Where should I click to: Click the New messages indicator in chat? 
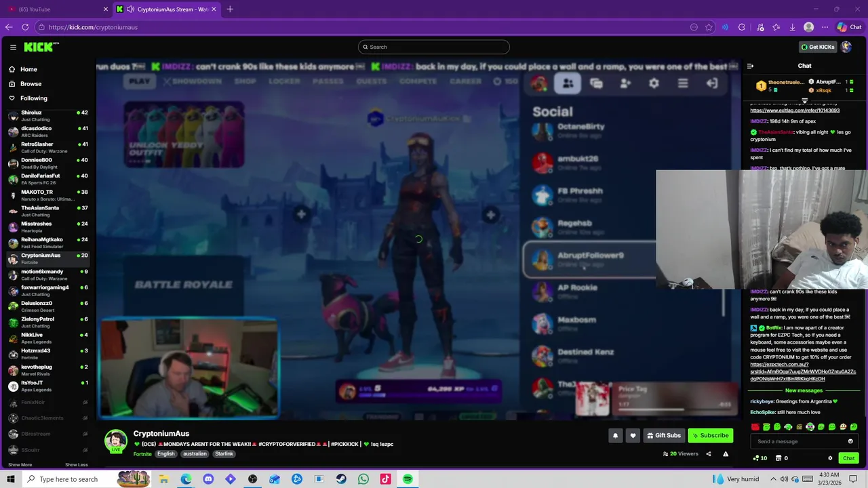click(x=804, y=390)
